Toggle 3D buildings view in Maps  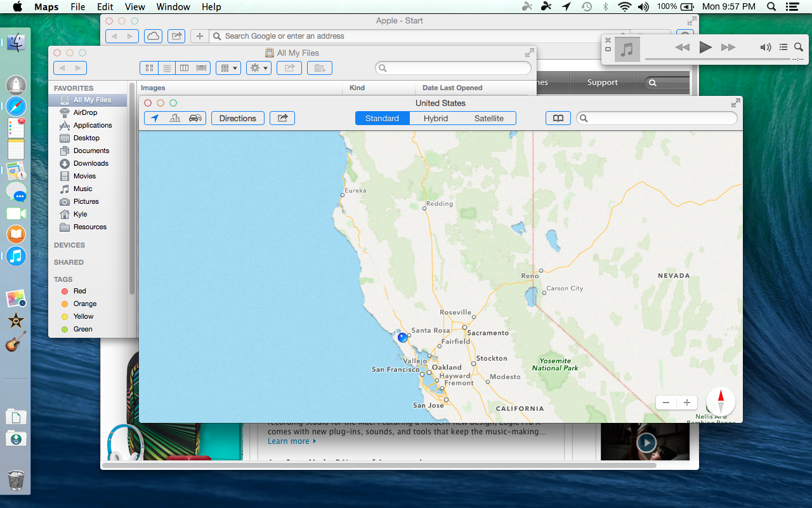175,118
